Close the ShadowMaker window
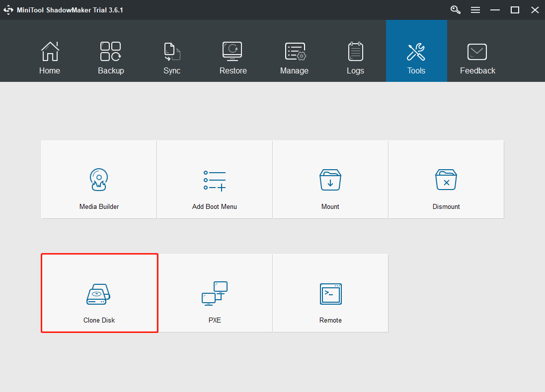Screen dimensions: 545x392 (535, 10)
